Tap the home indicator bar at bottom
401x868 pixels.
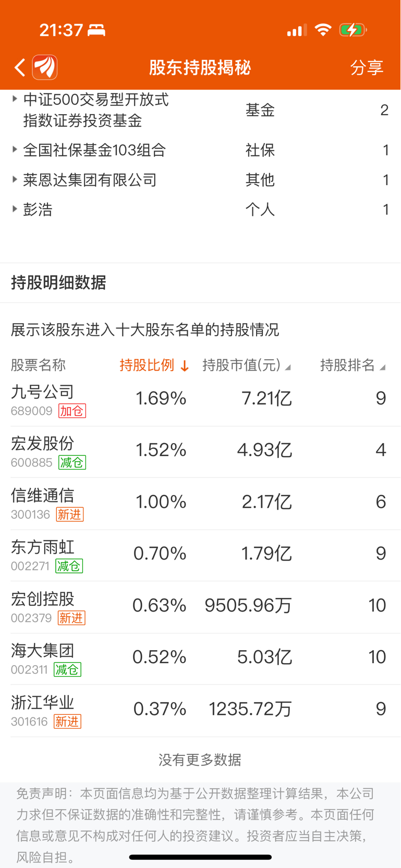(x=200, y=857)
